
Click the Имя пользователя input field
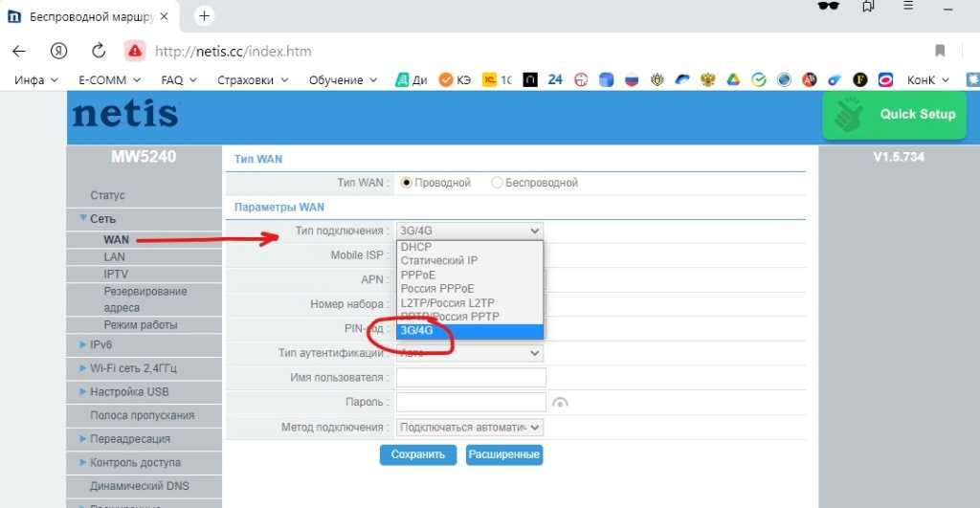click(x=471, y=378)
